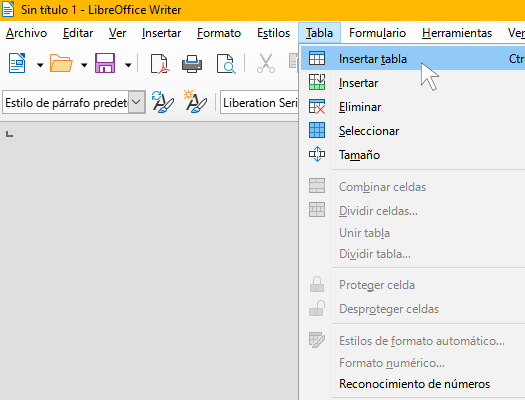Open the New document dropdown arrow

pyautogui.click(x=40, y=65)
